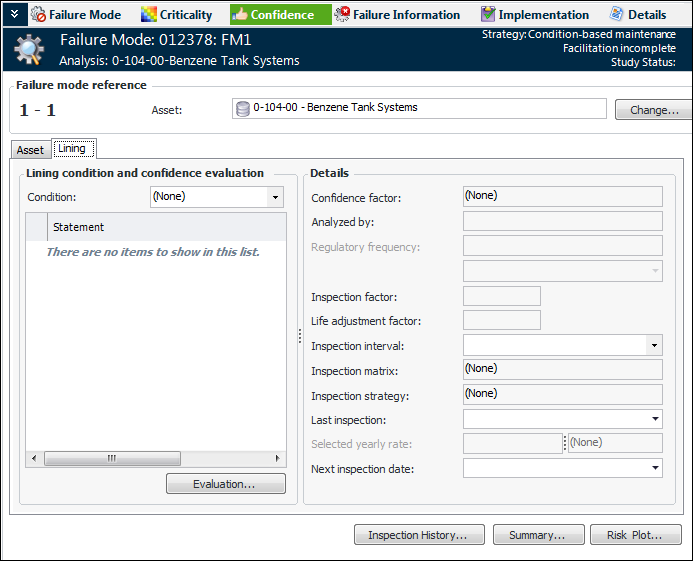Click the Confidence thumbs-up icon
Screen dimensions: 693x561
pos(240,15)
